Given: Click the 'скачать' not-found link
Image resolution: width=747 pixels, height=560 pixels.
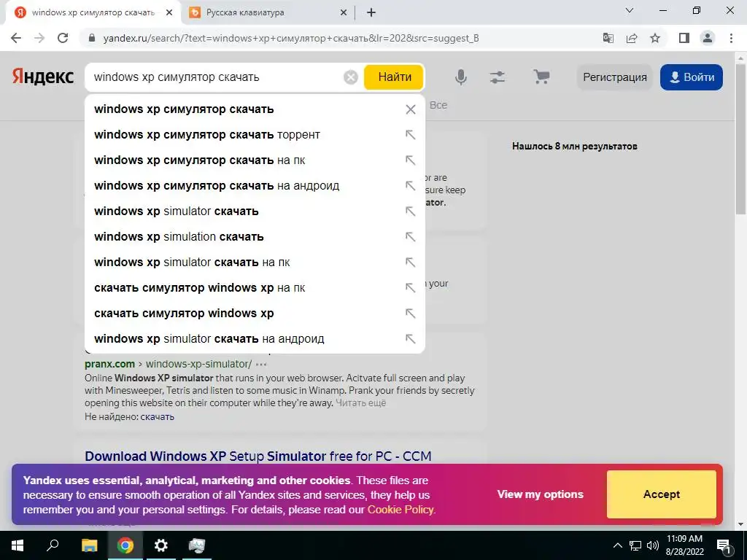Looking at the screenshot, I should pos(158,416).
